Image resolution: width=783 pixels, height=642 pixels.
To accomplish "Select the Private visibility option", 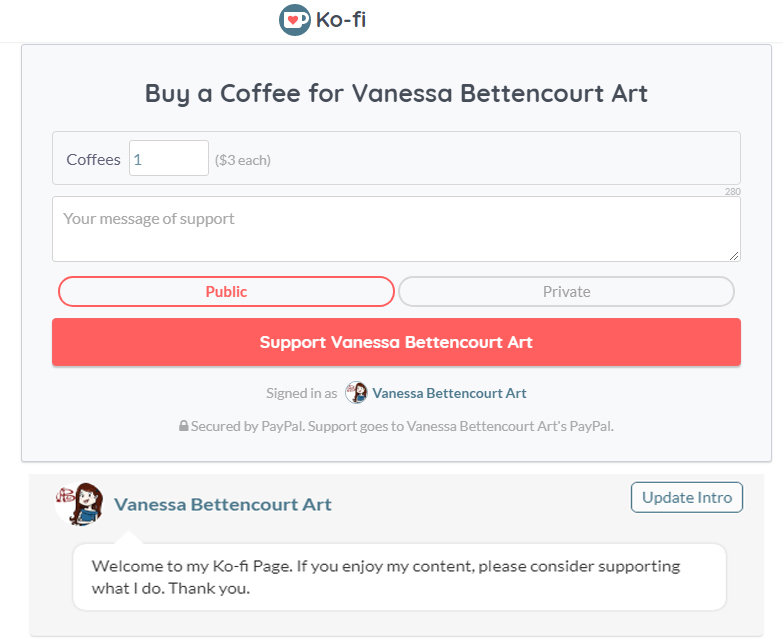I will coord(566,292).
